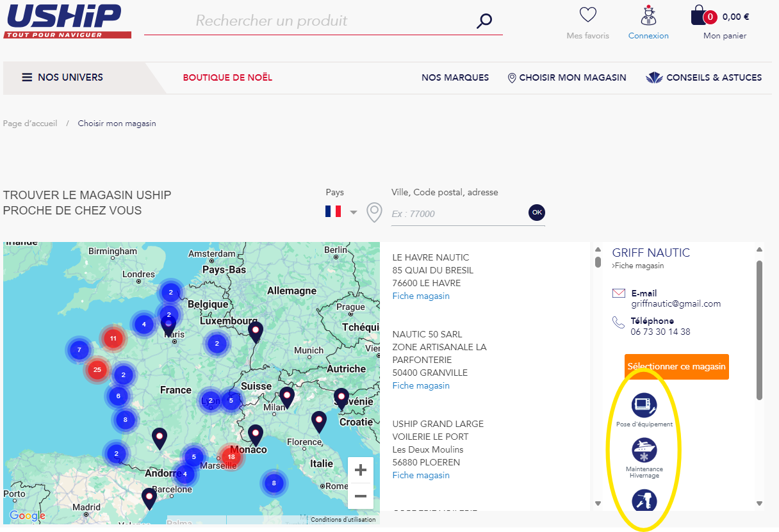The width and height of the screenshot is (779, 532).
Task: Click the OK button beside address field
Action: [x=537, y=213]
